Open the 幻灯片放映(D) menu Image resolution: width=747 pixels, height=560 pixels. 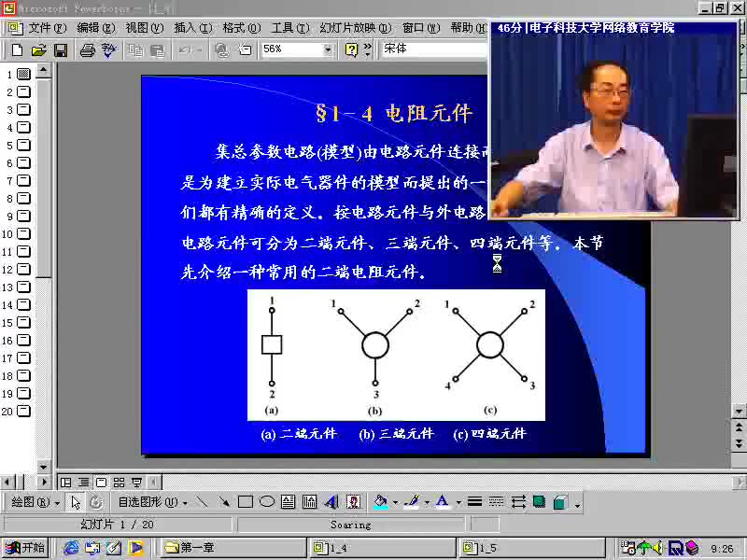click(x=356, y=28)
